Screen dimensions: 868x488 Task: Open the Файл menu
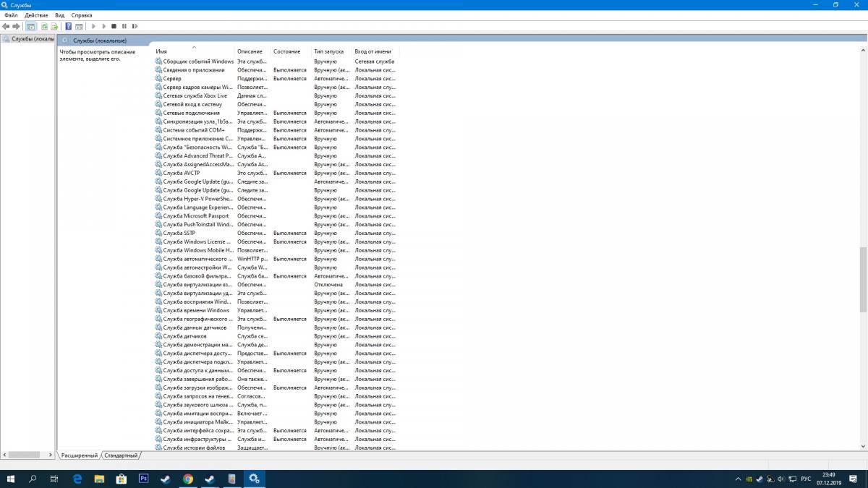11,15
